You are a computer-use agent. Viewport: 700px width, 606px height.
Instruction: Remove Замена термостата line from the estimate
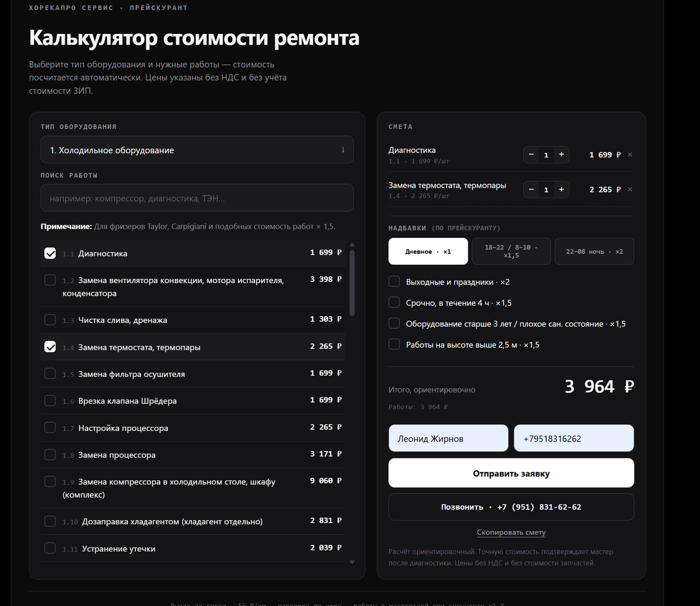630,190
